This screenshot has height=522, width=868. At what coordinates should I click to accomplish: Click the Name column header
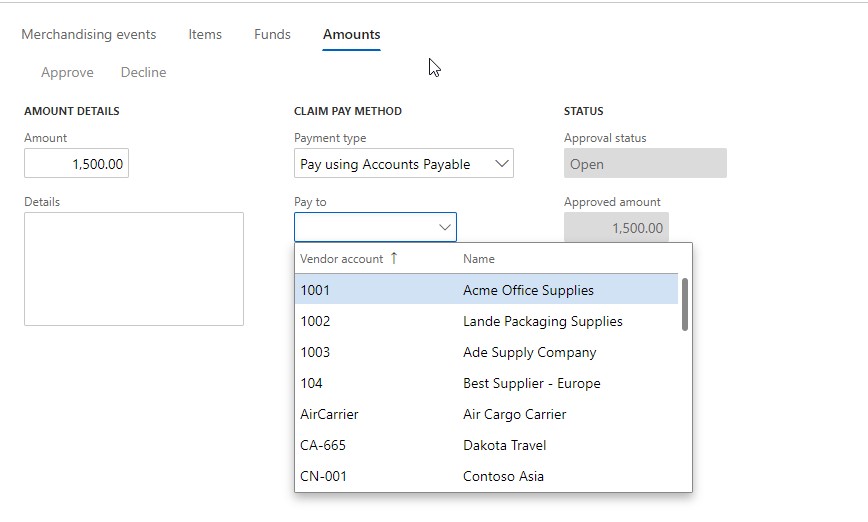pyautogui.click(x=479, y=259)
